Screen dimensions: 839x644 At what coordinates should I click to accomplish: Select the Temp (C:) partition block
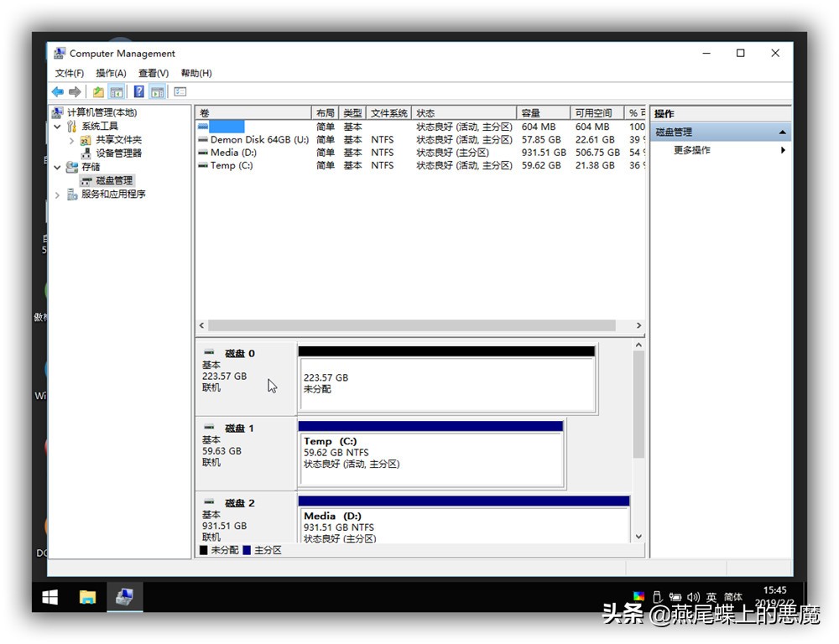tap(430, 454)
